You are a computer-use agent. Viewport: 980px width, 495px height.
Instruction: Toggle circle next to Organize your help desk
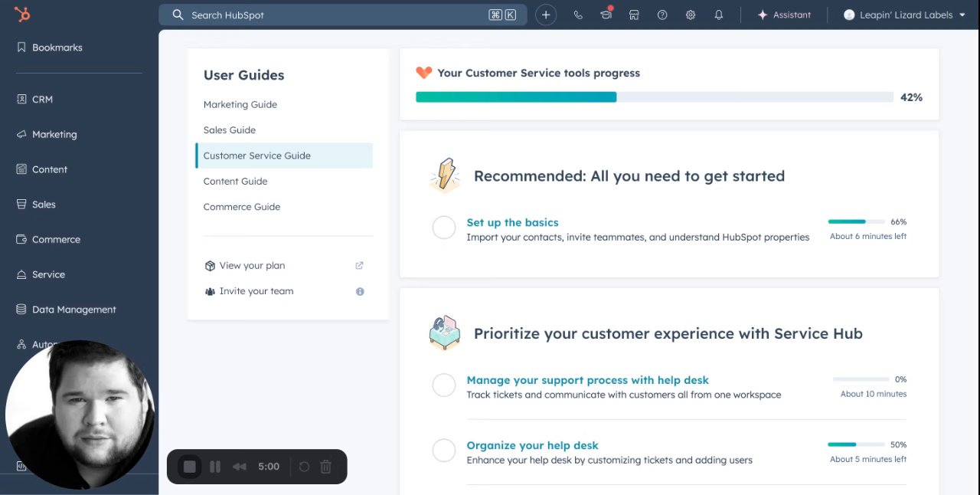444,451
